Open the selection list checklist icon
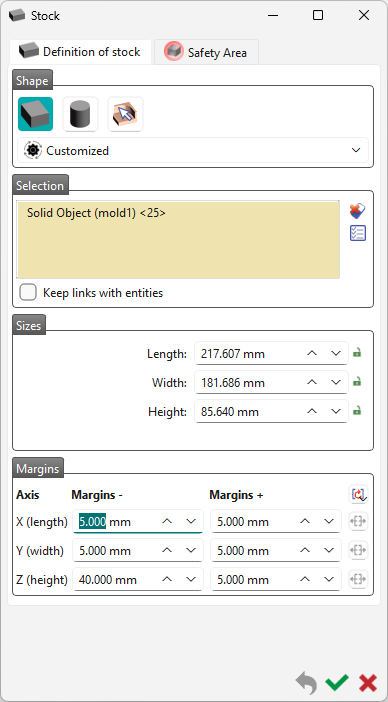The image size is (388, 702). 358,233
